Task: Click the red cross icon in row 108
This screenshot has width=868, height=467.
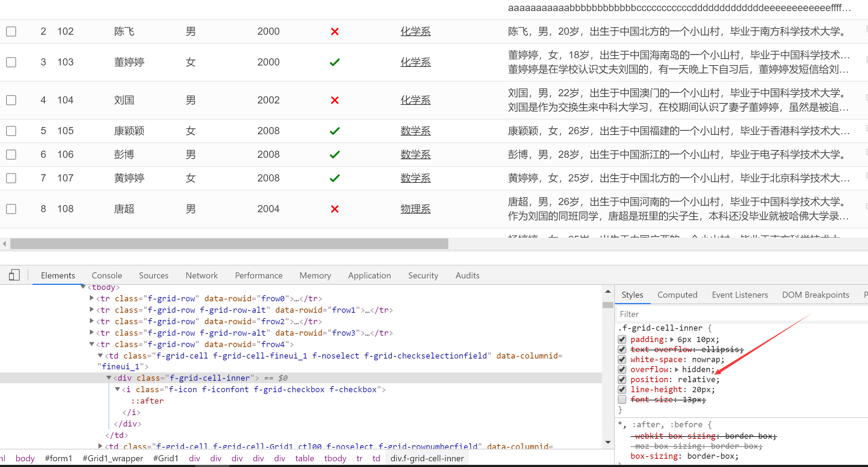Action: [335, 209]
